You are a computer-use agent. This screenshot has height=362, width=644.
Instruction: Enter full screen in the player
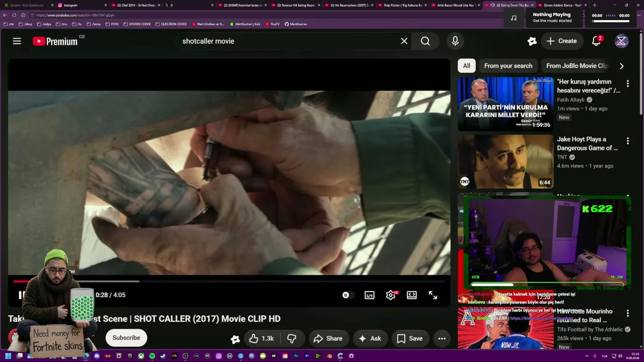point(433,295)
